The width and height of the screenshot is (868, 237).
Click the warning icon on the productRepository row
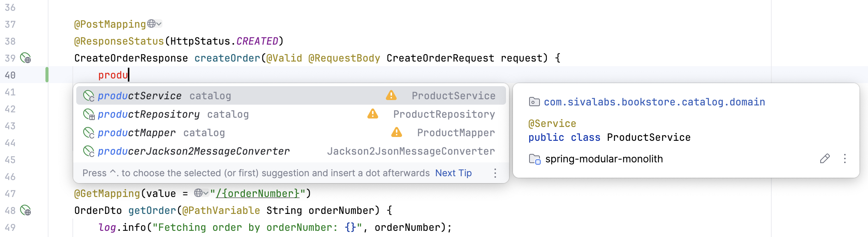[372, 114]
